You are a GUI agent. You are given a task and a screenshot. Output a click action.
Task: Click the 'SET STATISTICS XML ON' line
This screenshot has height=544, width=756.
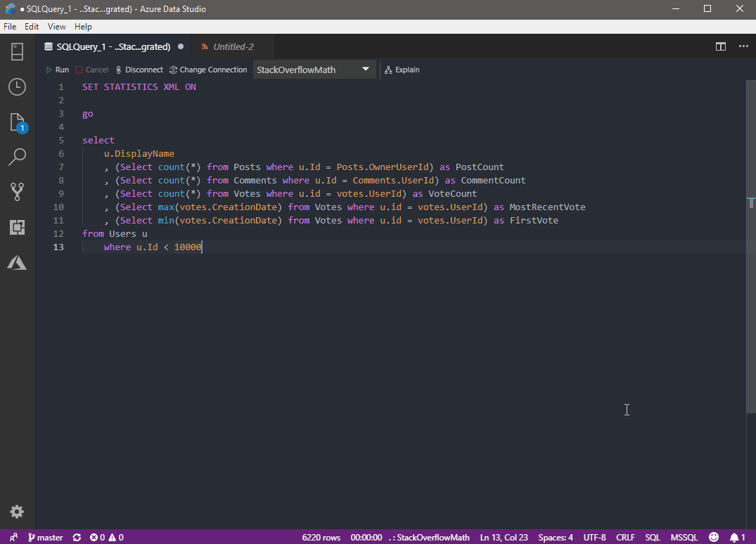tap(139, 86)
